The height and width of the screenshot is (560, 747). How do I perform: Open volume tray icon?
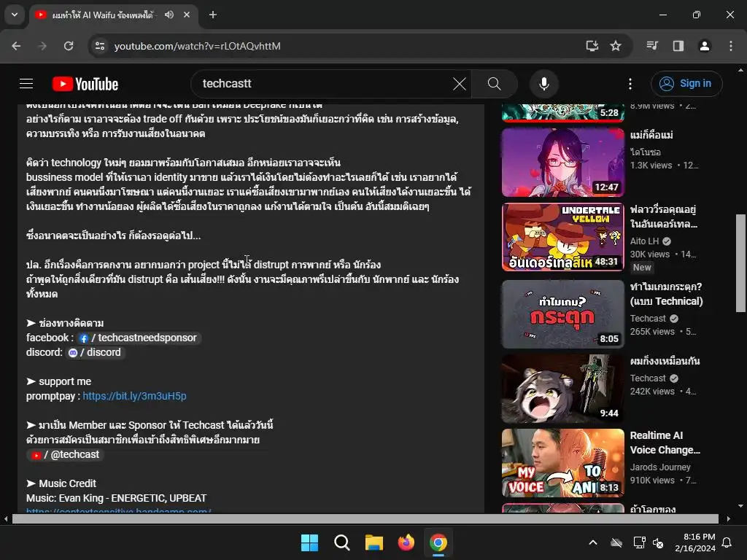pyautogui.click(x=658, y=542)
